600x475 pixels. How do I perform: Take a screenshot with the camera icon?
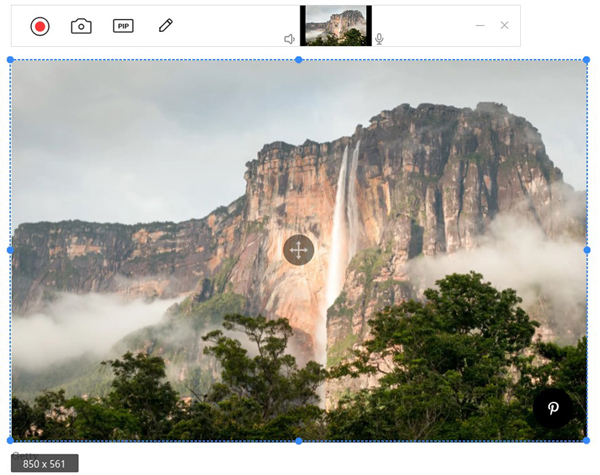point(81,26)
